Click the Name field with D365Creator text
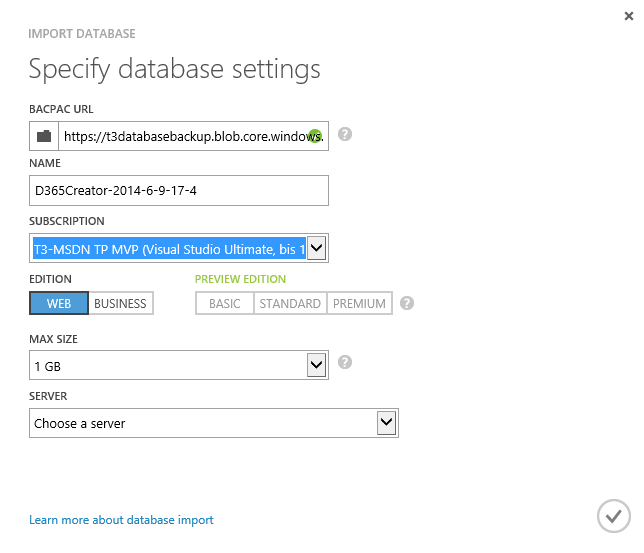The width and height of the screenshot is (644, 553). (179, 190)
